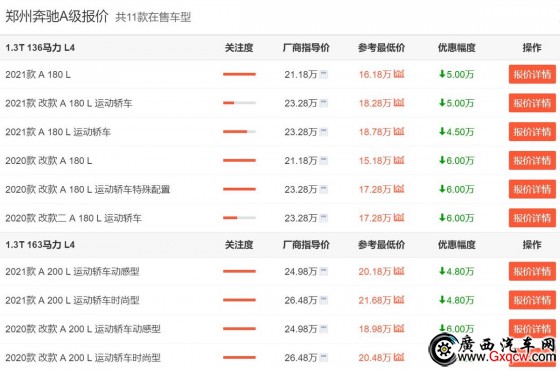
Task: Click the 16.18万 reference lowest price
Action: point(375,74)
